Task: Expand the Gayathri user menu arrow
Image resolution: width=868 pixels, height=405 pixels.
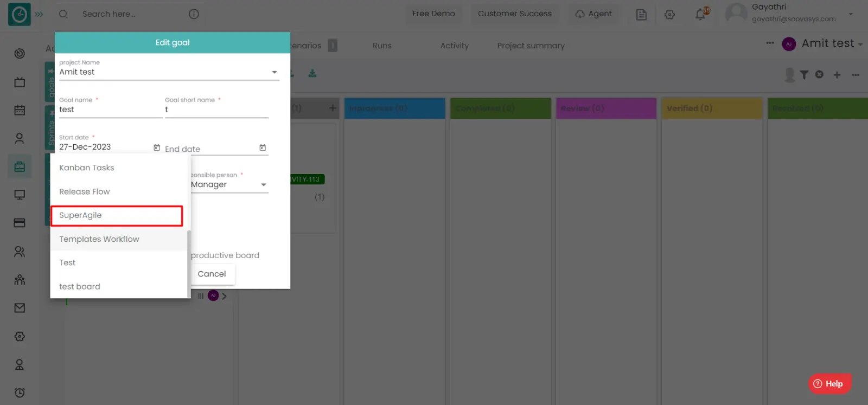Action: [x=851, y=14]
